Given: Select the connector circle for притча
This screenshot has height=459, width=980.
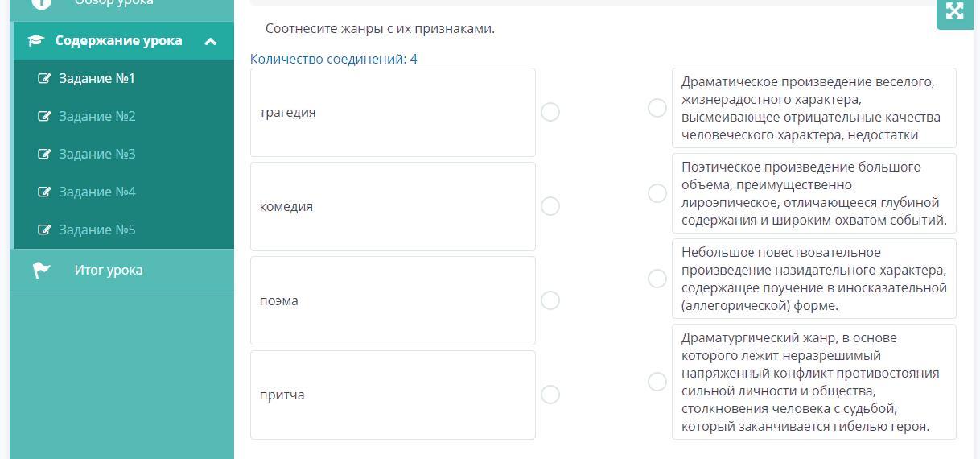Looking at the screenshot, I should pyautogui.click(x=550, y=395).
